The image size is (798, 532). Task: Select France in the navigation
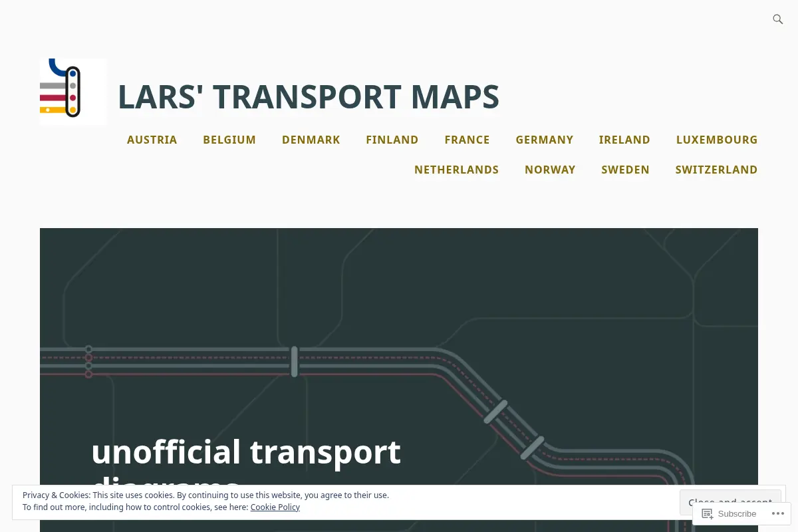[467, 140]
